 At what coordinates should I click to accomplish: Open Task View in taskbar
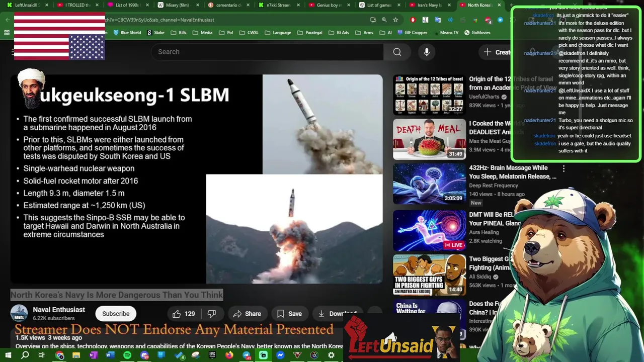pyautogui.click(x=42, y=355)
